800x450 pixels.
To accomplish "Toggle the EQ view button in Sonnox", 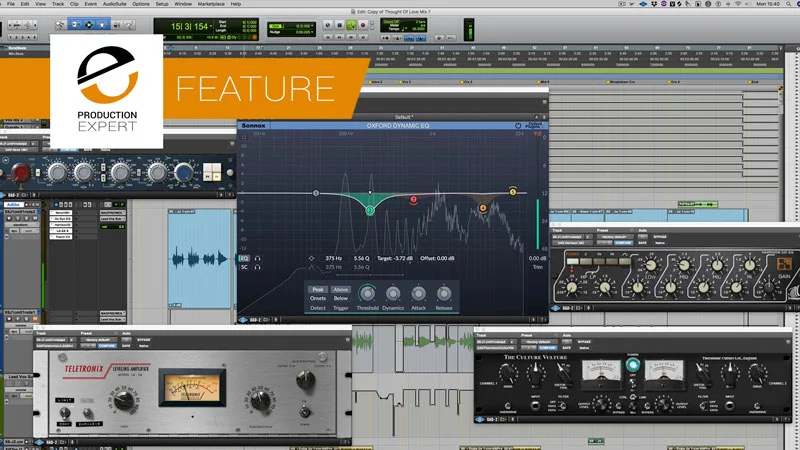I will tap(244, 258).
